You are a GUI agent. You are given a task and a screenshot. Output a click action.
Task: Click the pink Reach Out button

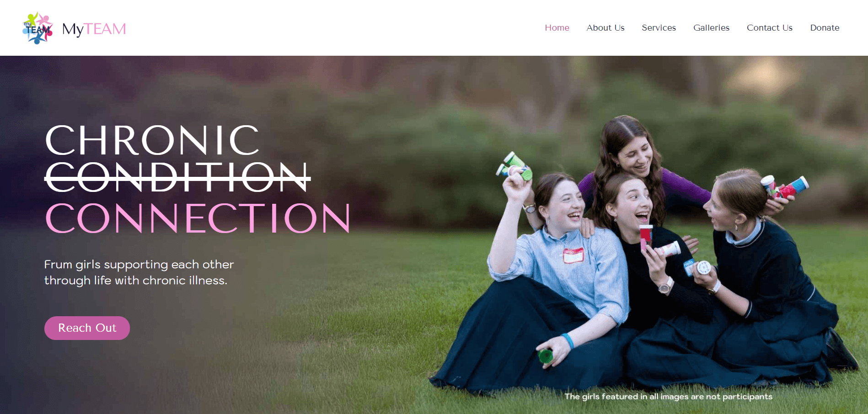point(87,328)
